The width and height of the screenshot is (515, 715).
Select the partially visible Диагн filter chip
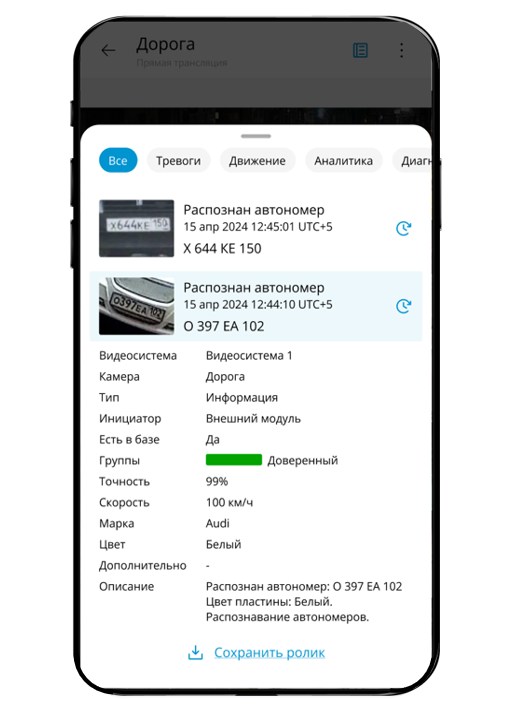[x=412, y=161]
